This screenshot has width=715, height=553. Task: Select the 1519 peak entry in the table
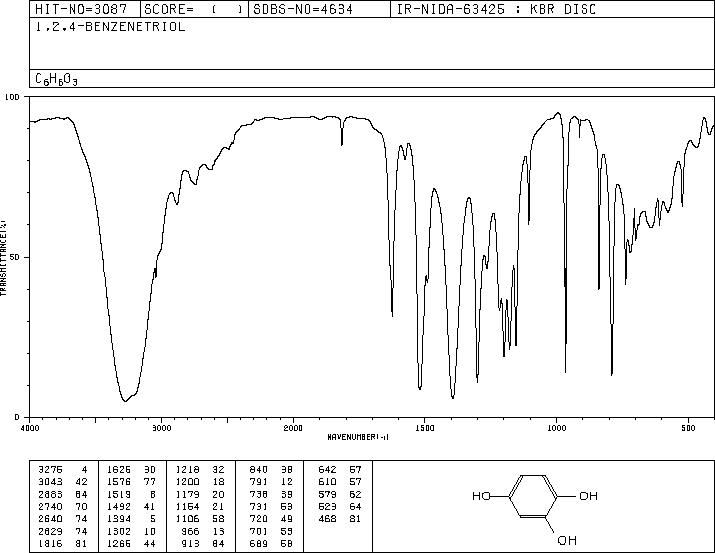click(x=131, y=494)
